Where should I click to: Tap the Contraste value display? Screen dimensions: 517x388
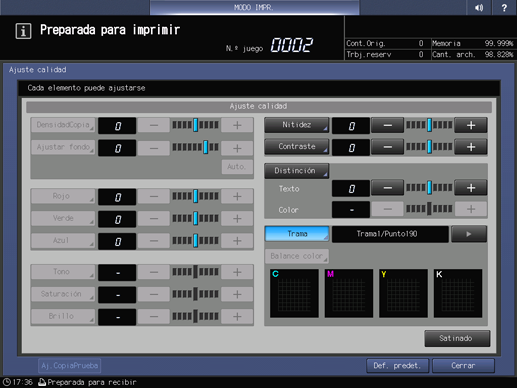coord(351,147)
